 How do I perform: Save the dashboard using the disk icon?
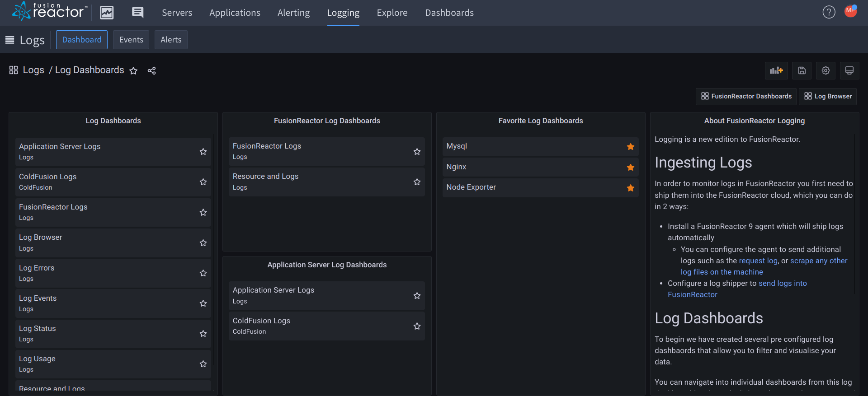(x=802, y=70)
